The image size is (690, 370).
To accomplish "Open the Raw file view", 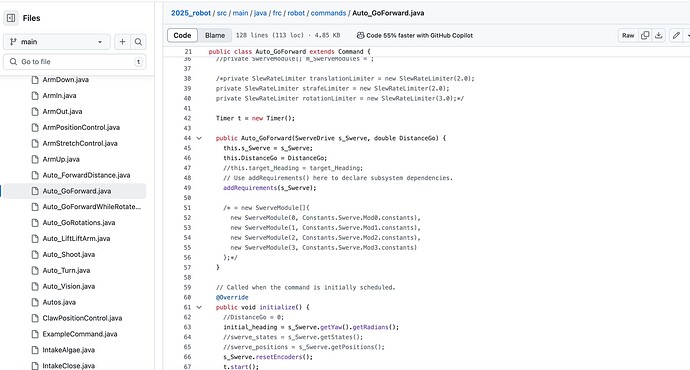I will tap(628, 36).
